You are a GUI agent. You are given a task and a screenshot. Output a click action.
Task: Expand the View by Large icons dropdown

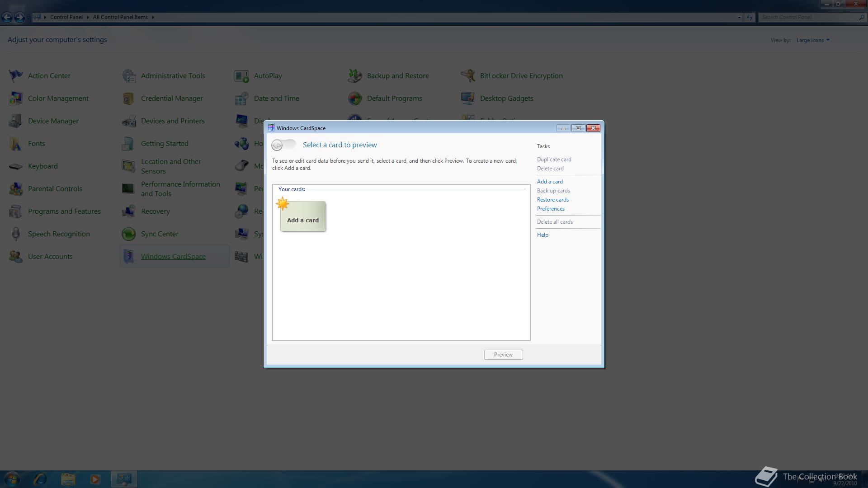coord(813,40)
